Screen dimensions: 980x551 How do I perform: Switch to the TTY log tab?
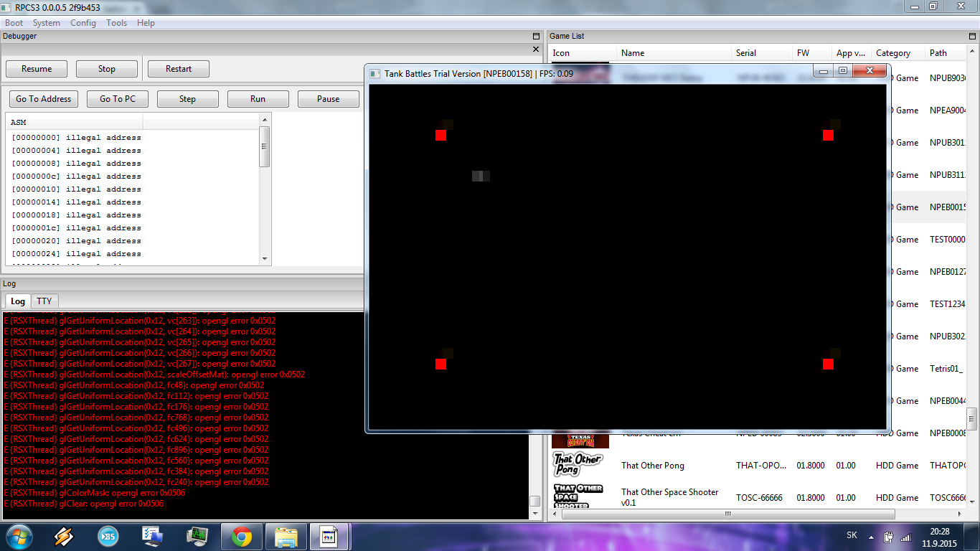(x=44, y=301)
